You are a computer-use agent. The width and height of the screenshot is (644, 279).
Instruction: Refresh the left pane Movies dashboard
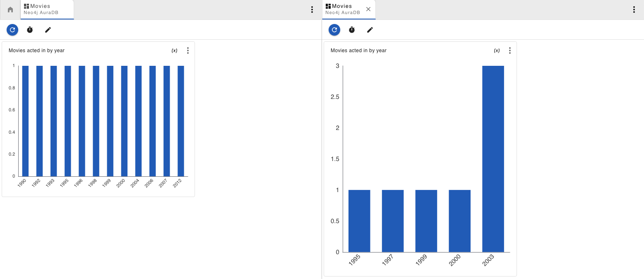click(x=12, y=30)
